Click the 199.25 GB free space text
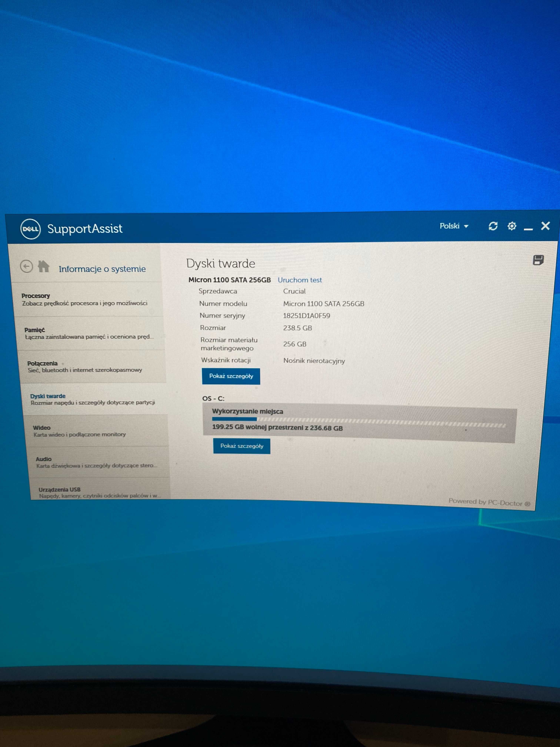560x747 pixels. pyautogui.click(x=277, y=427)
